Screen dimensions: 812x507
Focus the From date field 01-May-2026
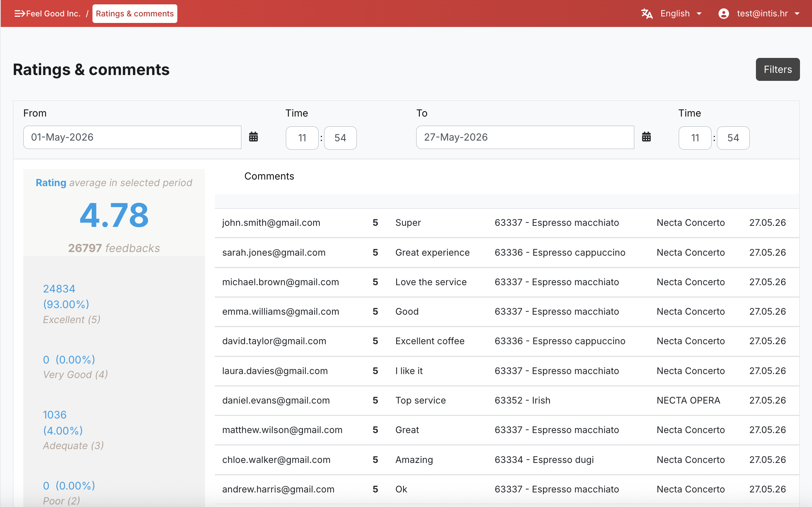click(132, 137)
